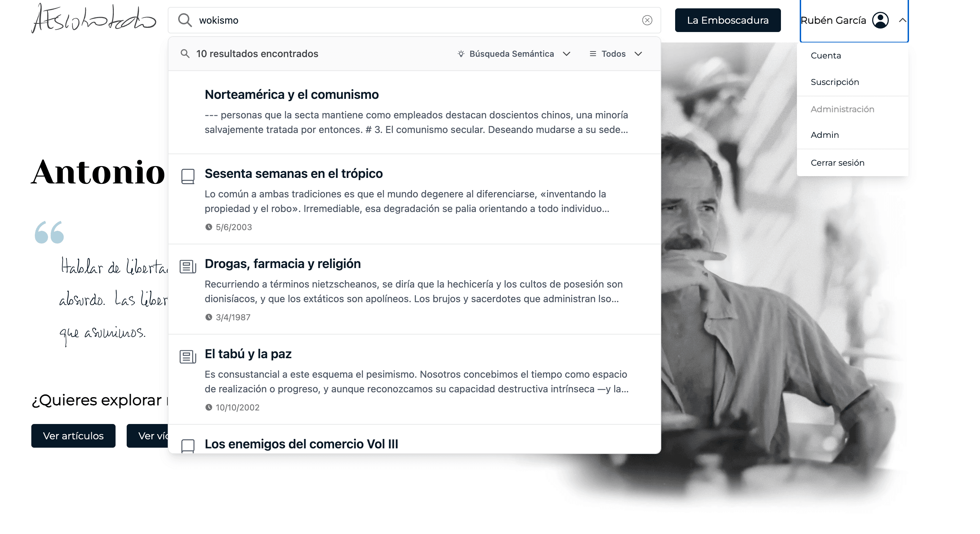Click the list icon beside Todos
980x534 pixels.
[x=592, y=54]
